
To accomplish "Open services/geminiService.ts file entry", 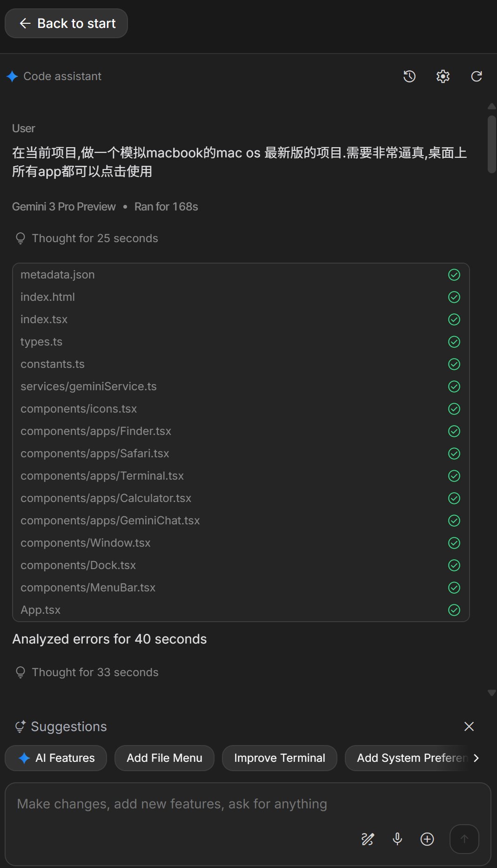I will click(x=88, y=387).
